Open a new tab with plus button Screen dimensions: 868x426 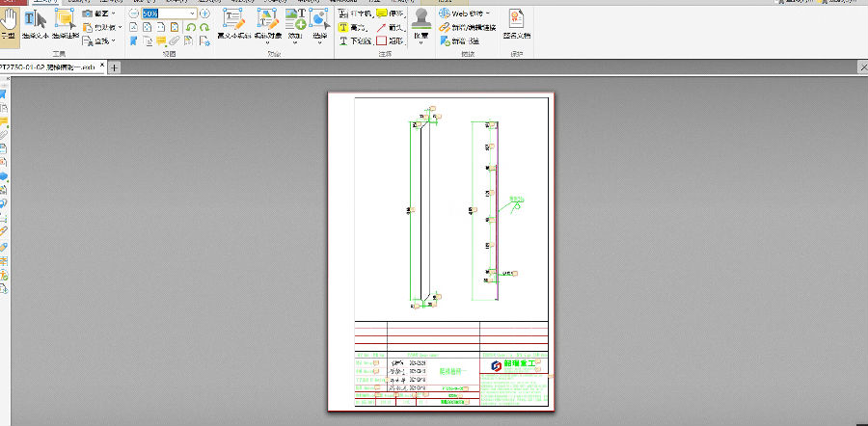point(114,67)
